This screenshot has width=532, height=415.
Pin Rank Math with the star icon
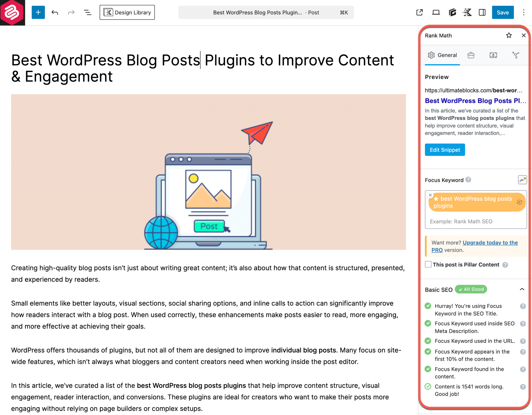point(509,35)
